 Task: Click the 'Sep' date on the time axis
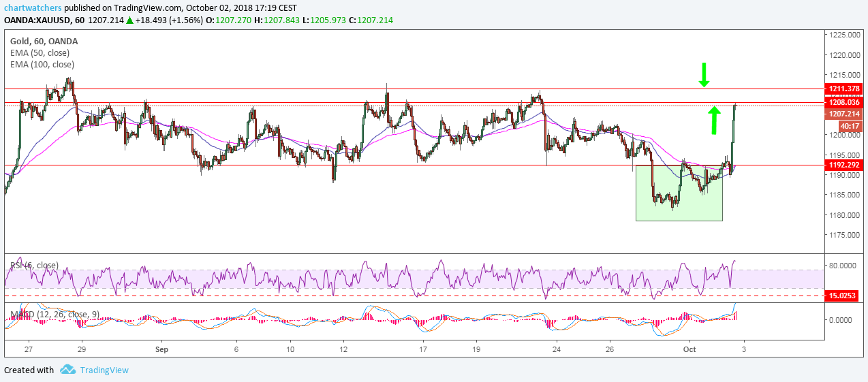(x=161, y=349)
